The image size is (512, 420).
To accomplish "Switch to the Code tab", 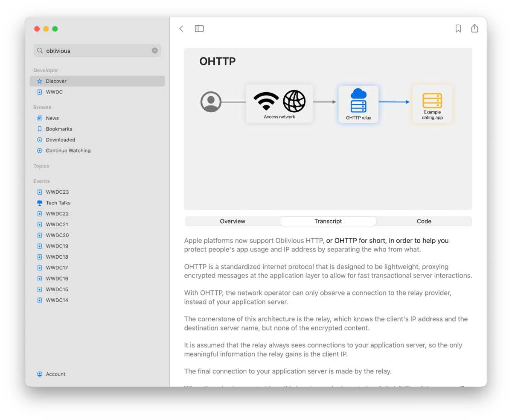I will pyautogui.click(x=424, y=221).
